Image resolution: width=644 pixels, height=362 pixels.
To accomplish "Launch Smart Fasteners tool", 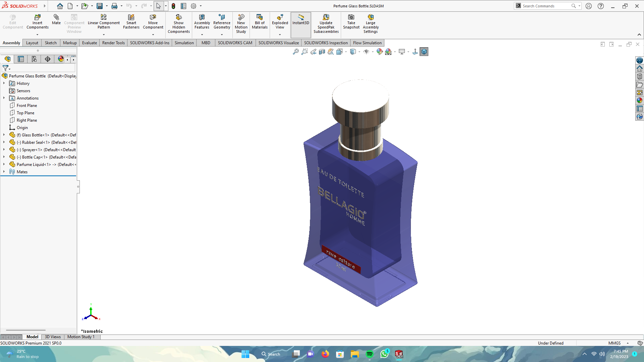I will click(131, 22).
